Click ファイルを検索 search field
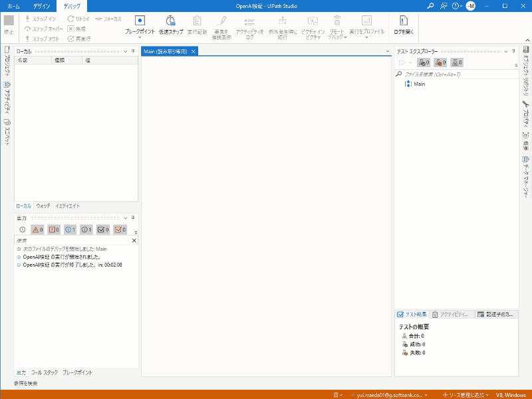Image resolution: width=532 pixels, height=399 pixels. pos(456,74)
